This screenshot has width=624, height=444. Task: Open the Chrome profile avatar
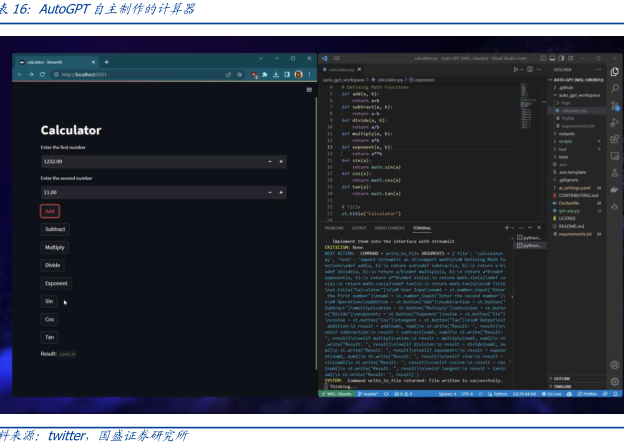pyautogui.click(x=298, y=75)
